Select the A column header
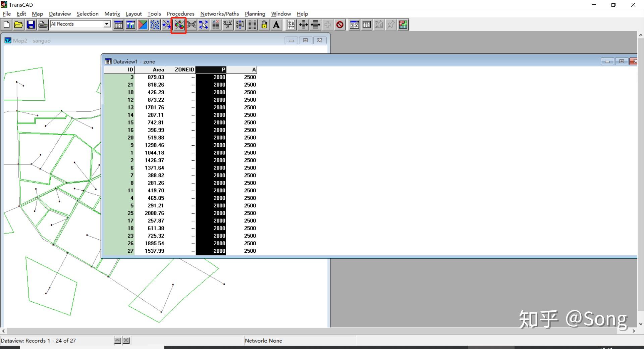Screen dimensions: 644x349 point(241,70)
